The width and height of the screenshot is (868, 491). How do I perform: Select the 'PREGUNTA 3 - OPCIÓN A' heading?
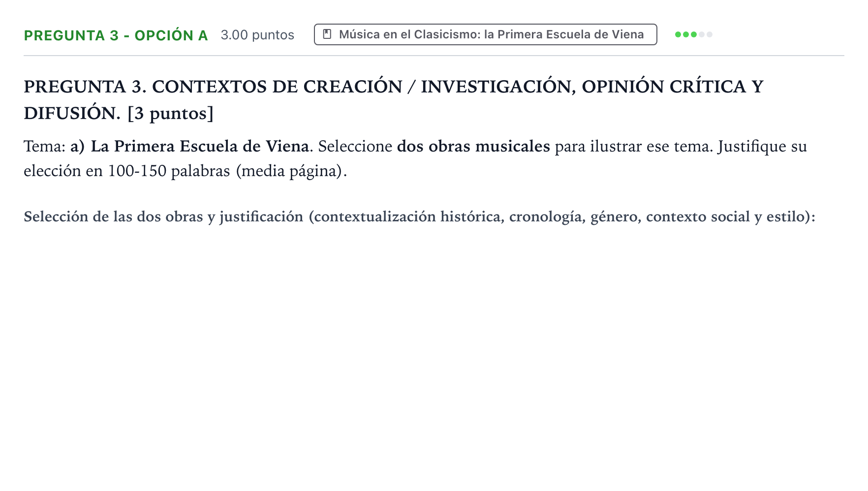coord(116,35)
